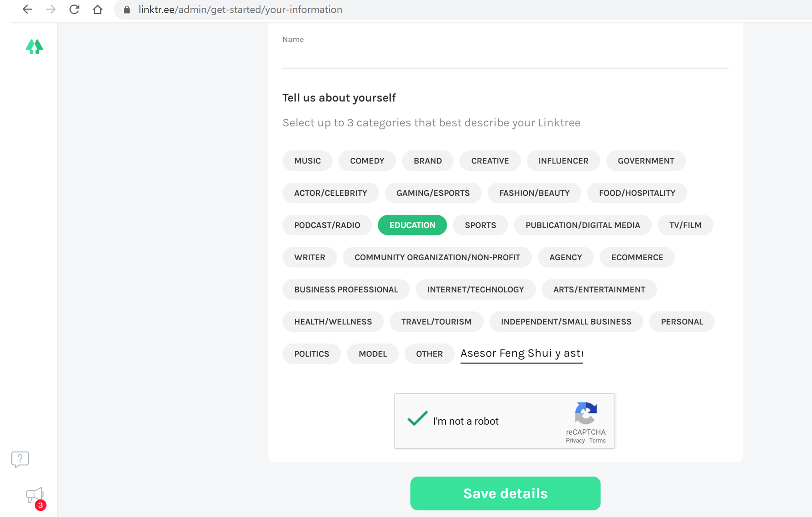
Task: Open the reCAPTCHA Privacy link
Action: [x=575, y=441]
